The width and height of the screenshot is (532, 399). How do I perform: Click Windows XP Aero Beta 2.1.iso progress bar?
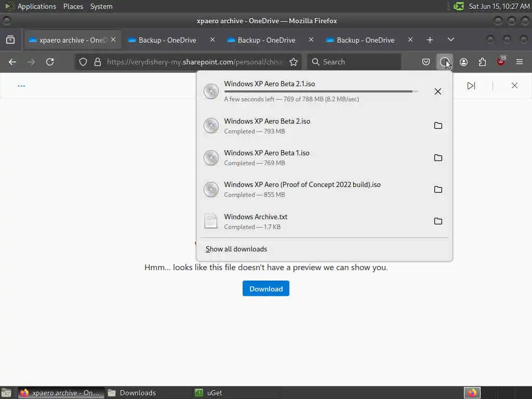pyautogui.click(x=321, y=91)
